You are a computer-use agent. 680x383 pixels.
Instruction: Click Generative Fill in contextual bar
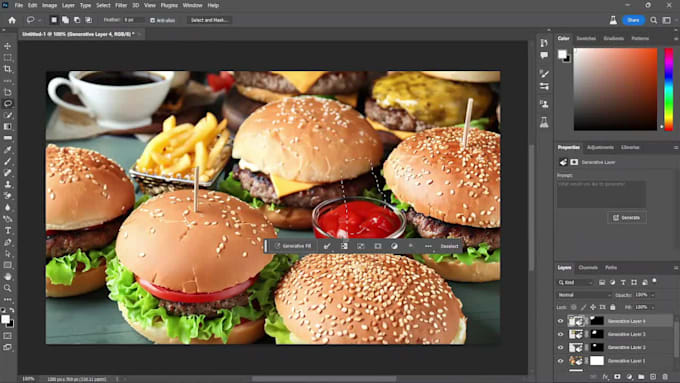pyautogui.click(x=293, y=246)
